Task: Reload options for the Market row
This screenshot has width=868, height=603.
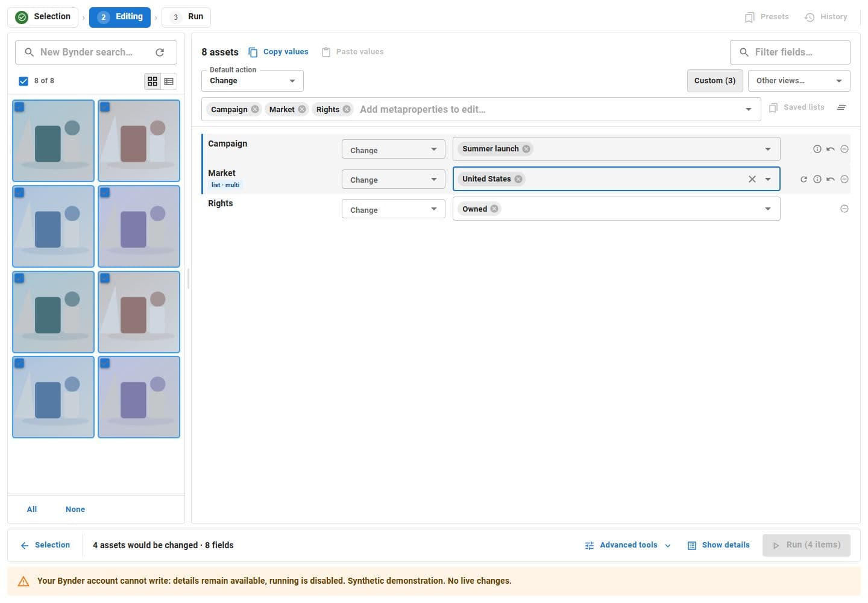Action: tap(804, 179)
